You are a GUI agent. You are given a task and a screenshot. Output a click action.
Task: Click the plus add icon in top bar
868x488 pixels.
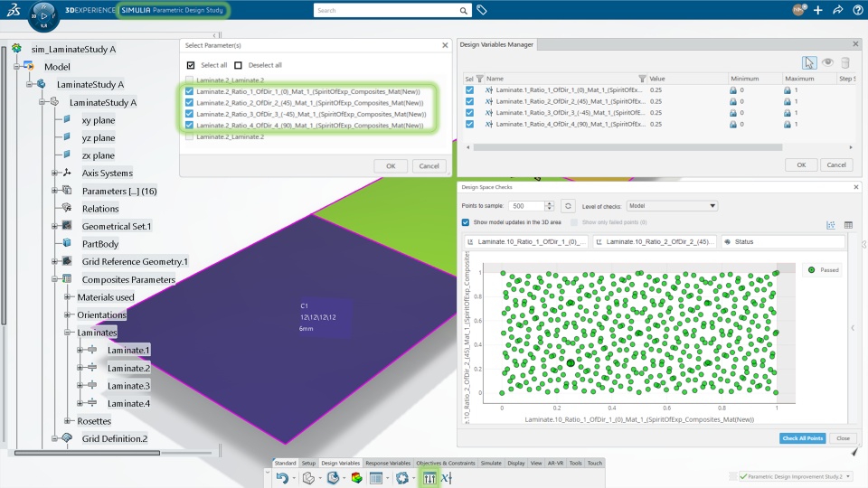818,10
